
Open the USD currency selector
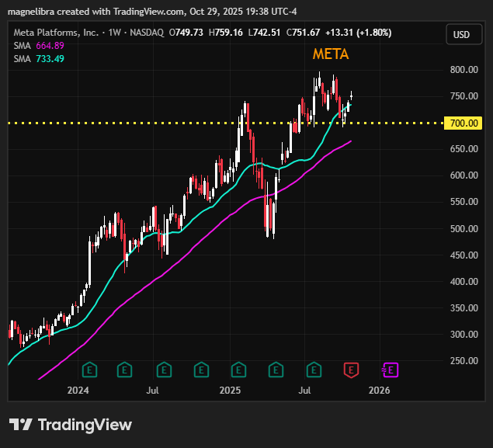pos(463,34)
